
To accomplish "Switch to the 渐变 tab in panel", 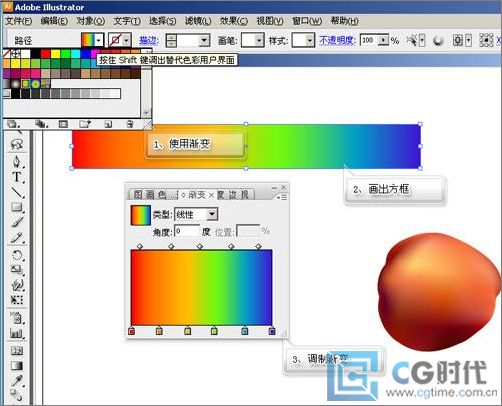I will click(x=197, y=195).
